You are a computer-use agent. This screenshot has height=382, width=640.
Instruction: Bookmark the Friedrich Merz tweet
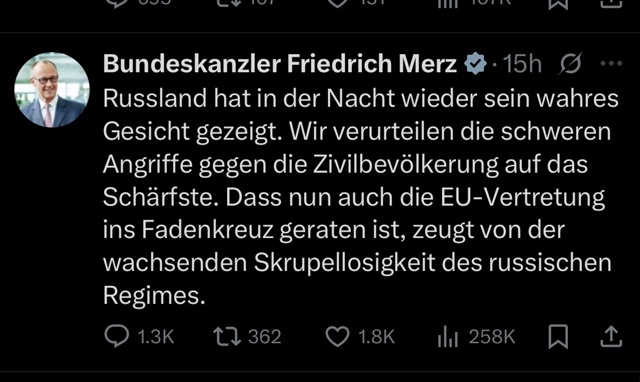558,337
